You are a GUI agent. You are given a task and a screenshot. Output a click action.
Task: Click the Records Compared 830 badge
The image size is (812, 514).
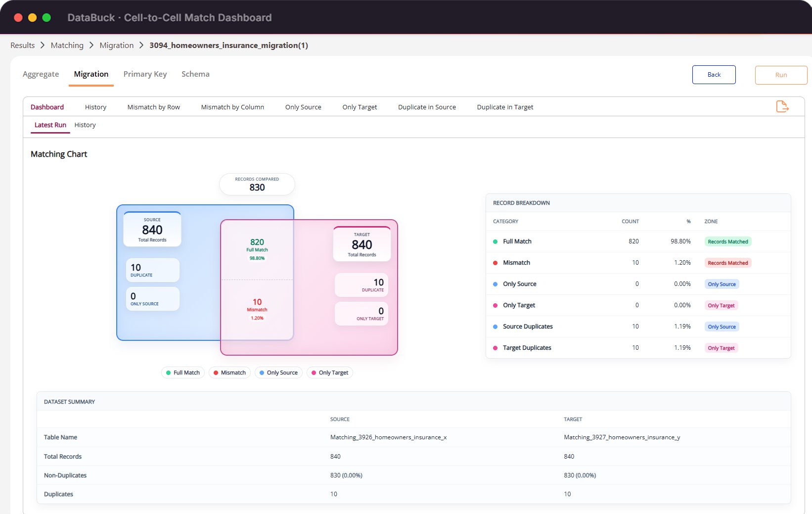tap(257, 184)
